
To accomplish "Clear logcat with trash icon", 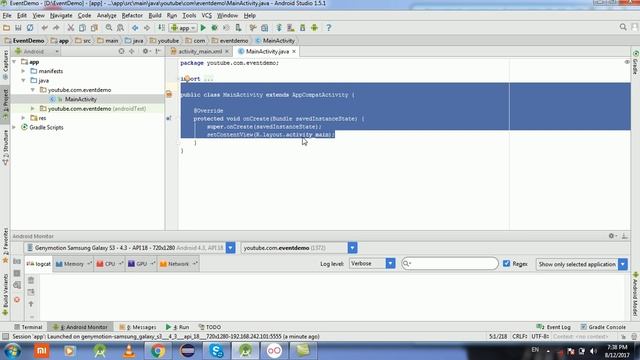I will pos(31,280).
